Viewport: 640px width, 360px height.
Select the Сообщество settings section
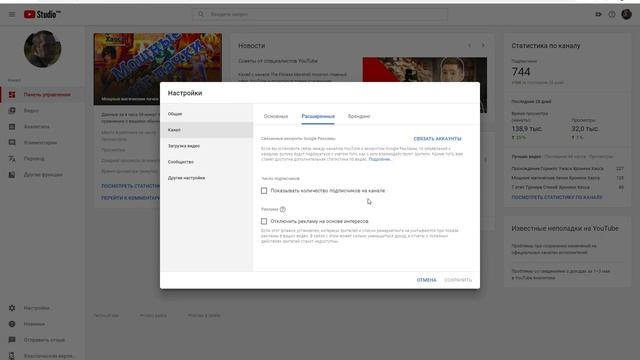[x=207, y=162]
